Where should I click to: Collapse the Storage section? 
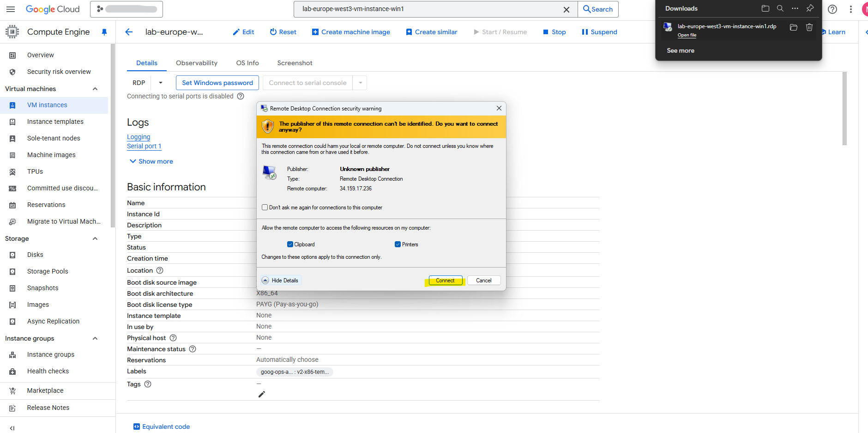[95, 238]
